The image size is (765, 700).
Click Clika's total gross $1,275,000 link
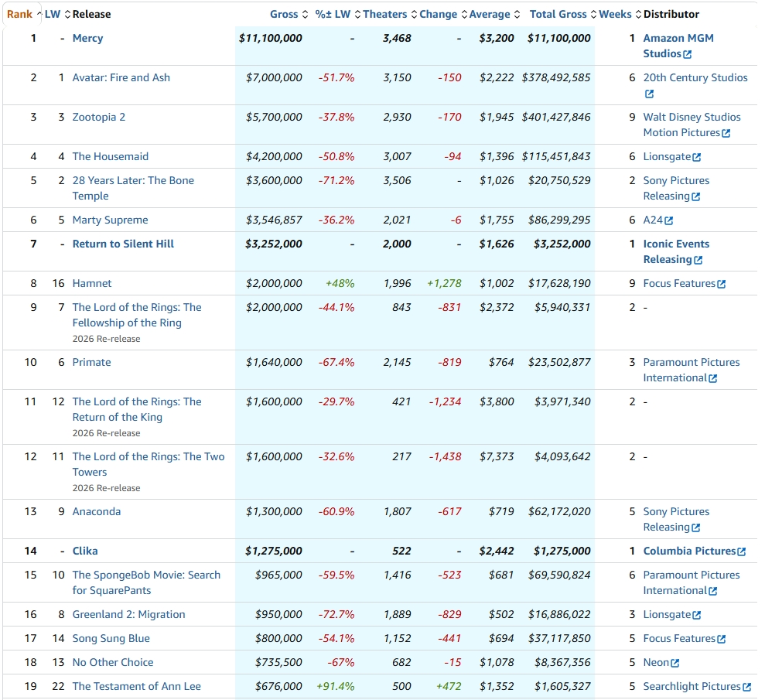[x=562, y=551]
